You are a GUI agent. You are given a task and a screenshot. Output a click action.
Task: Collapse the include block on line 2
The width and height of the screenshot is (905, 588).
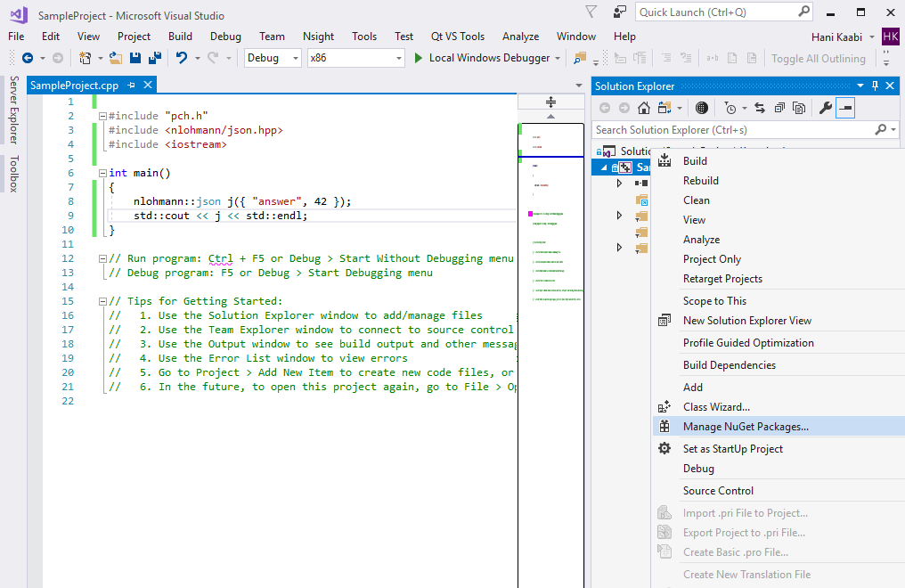(102, 116)
